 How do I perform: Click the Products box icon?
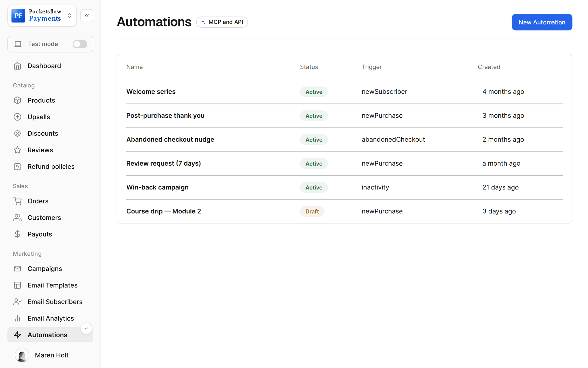point(18,100)
